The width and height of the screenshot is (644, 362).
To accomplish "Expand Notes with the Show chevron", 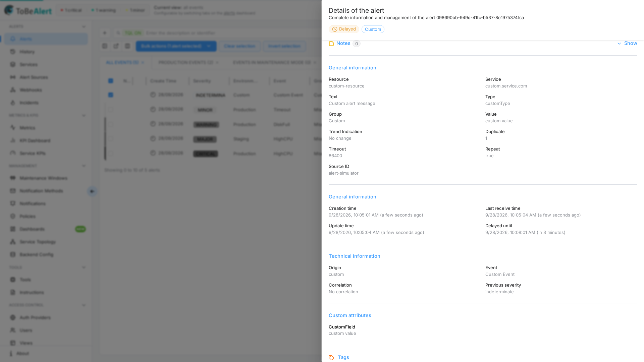I will pyautogui.click(x=627, y=43).
